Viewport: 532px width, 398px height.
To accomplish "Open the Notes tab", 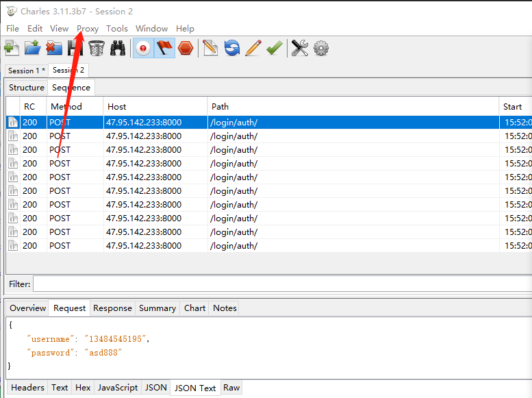I will (225, 308).
